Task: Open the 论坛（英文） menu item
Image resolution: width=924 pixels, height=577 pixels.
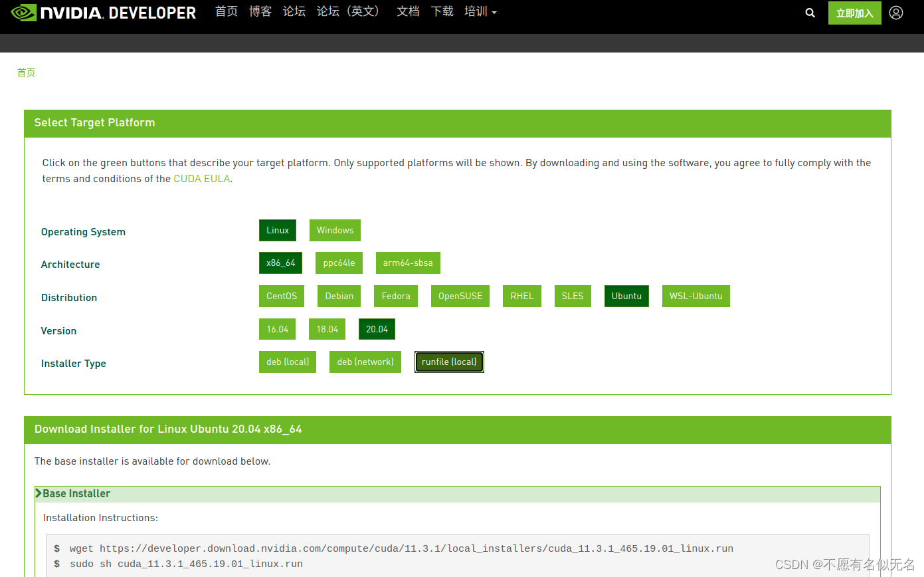Action: [348, 12]
